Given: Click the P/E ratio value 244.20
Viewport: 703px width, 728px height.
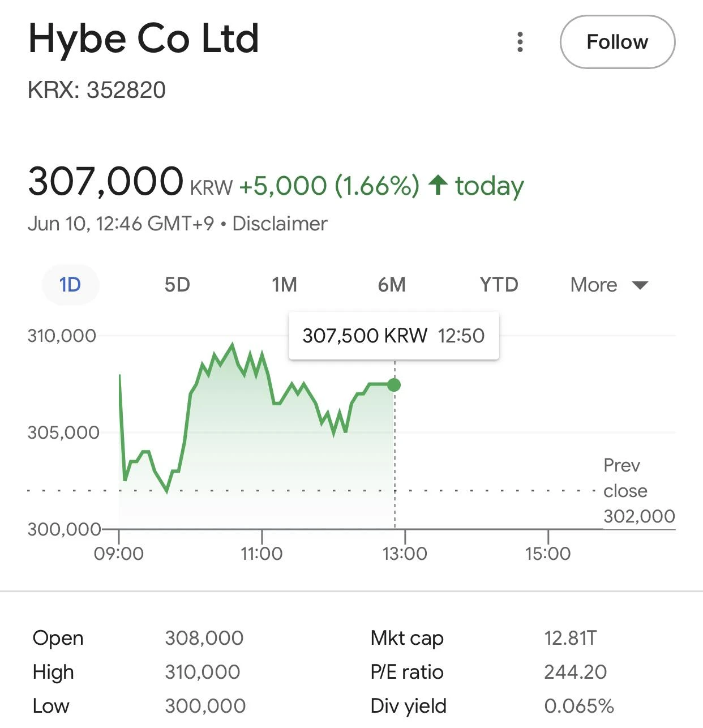Looking at the screenshot, I should click(x=576, y=672).
